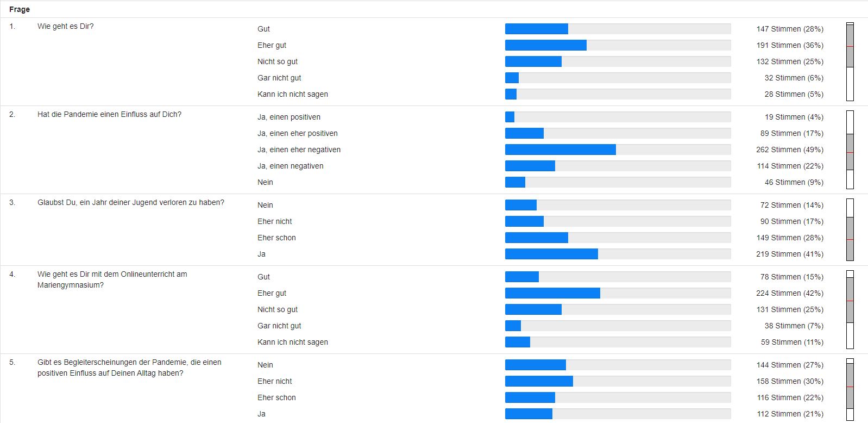Click the 'Frage' column header

(20, 9)
